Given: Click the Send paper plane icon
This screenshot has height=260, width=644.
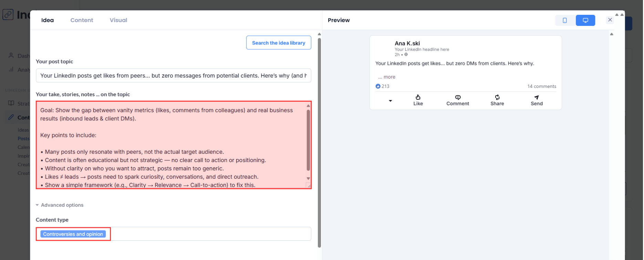Looking at the screenshot, I should coord(536,97).
